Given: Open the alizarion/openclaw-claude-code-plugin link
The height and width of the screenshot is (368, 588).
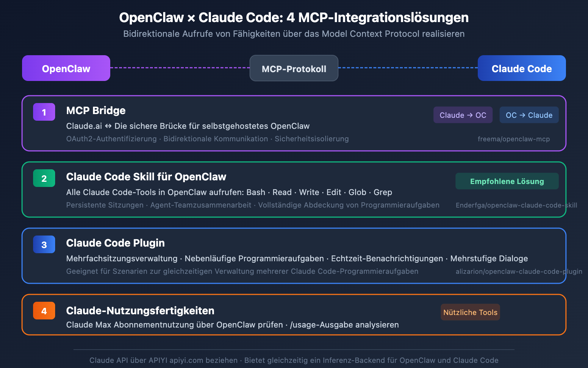Looking at the screenshot, I should (x=518, y=272).
